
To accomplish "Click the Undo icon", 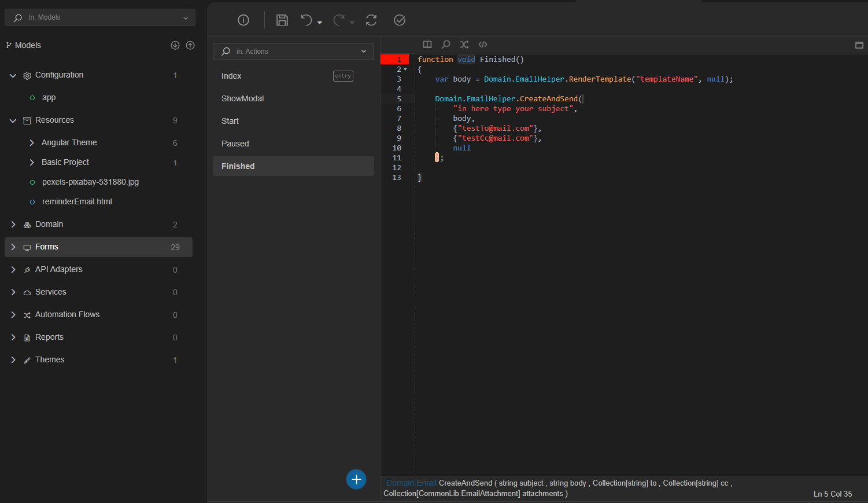I will click(306, 20).
